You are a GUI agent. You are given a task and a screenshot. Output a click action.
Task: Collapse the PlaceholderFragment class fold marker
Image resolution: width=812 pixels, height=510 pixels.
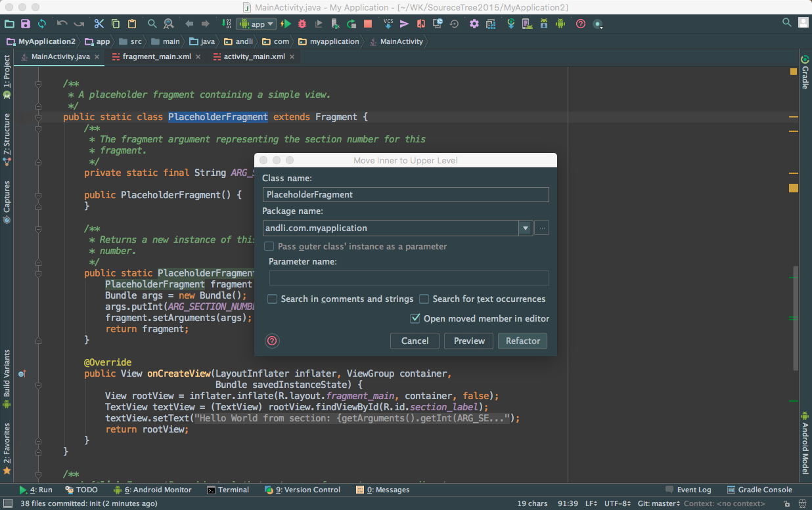(38, 117)
